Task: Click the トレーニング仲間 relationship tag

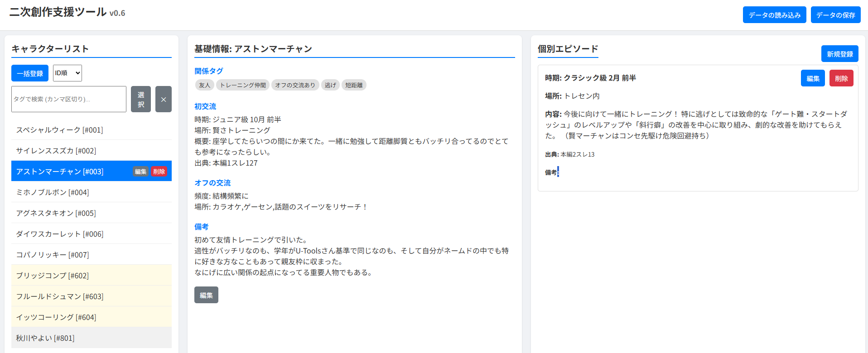Action: pos(243,85)
